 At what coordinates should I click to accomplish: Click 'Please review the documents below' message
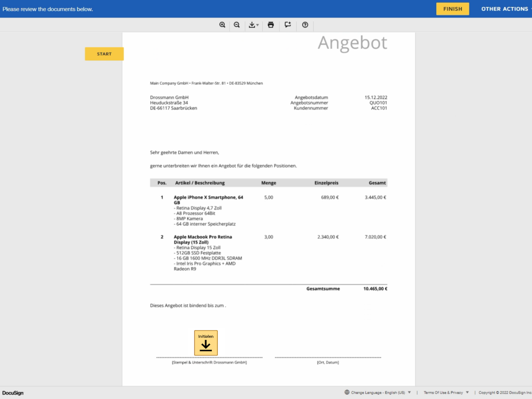pyautogui.click(x=47, y=9)
